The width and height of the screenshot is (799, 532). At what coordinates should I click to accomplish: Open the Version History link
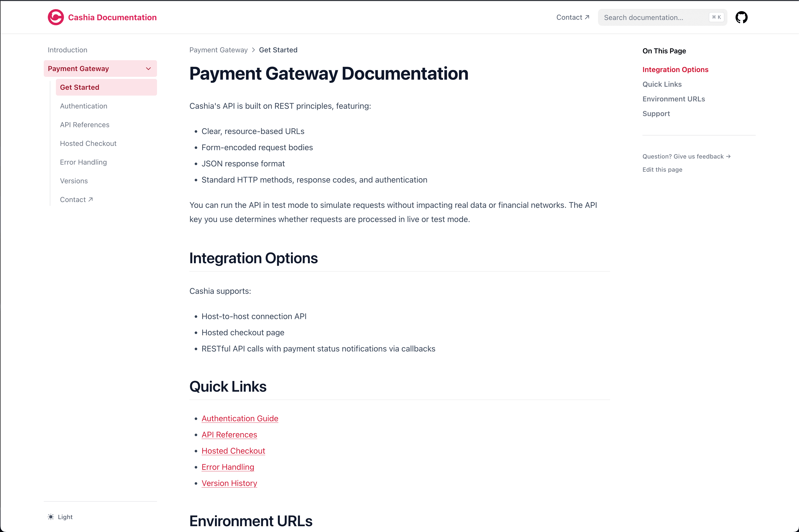pyautogui.click(x=229, y=483)
